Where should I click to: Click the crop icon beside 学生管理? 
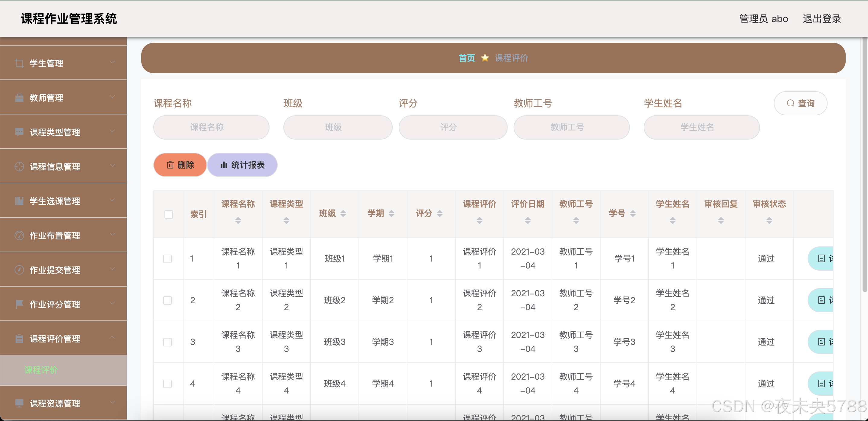(19, 63)
